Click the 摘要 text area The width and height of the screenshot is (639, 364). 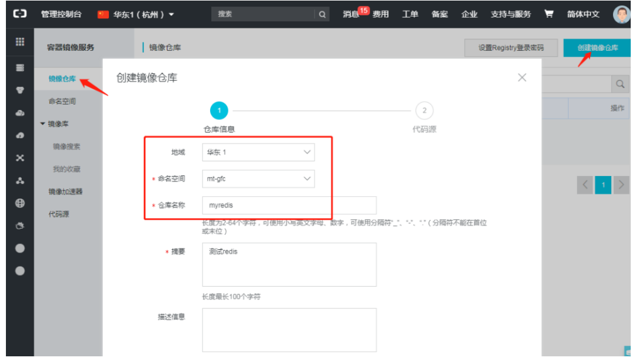[289, 265]
